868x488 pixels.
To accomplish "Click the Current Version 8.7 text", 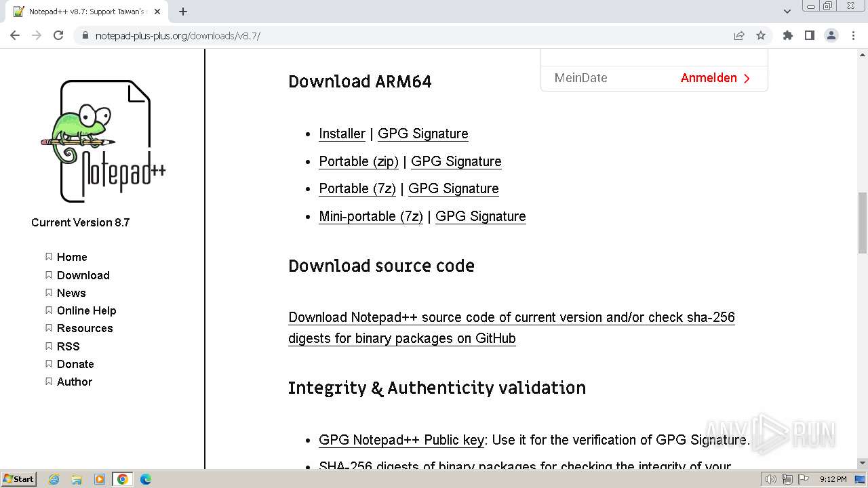I will (81, 222).
